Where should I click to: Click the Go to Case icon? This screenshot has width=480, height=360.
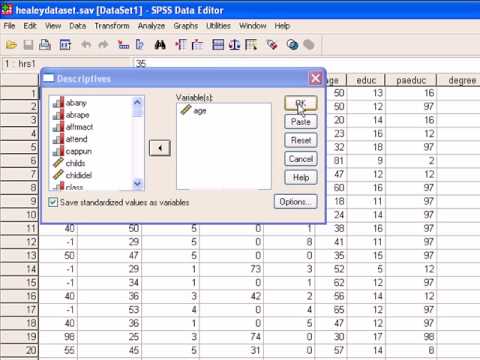(x=123, y=45)
